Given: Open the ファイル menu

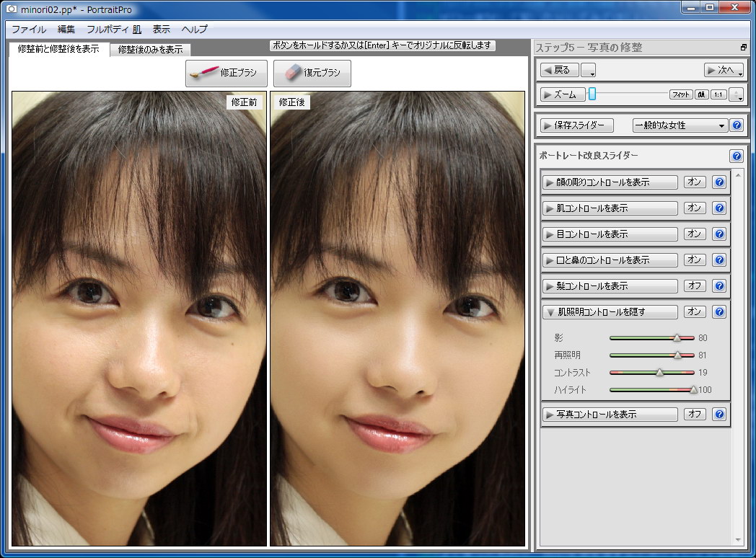Looking at the screenshot, I should coord(29,30).
